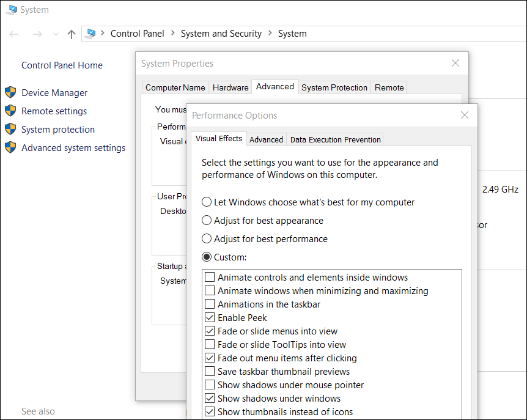Image resolution: width=527 pixels, height=420 pixels.
Task: Uncheck Show thumbnails instead of icons
Action: tap(210, 411)
